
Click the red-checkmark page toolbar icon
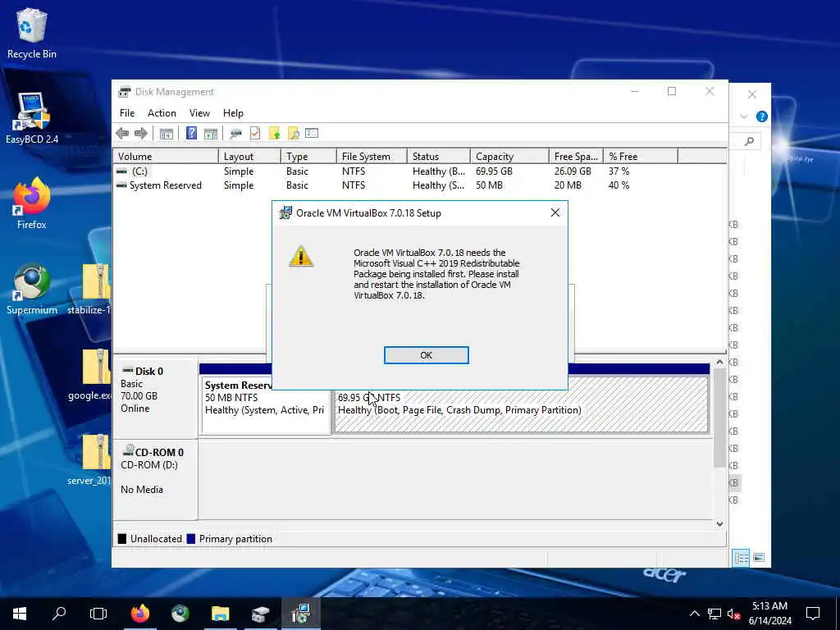[255, 134]
